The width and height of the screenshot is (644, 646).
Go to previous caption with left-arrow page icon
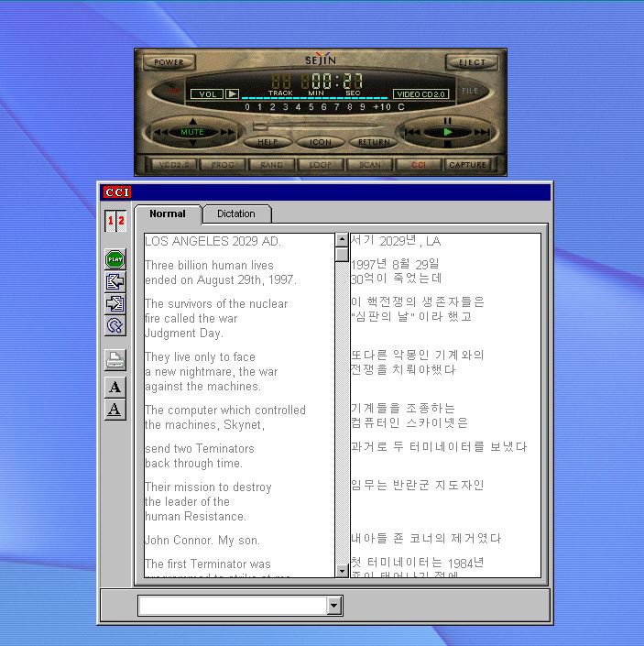pyautogui.click(x=115, y=282)
